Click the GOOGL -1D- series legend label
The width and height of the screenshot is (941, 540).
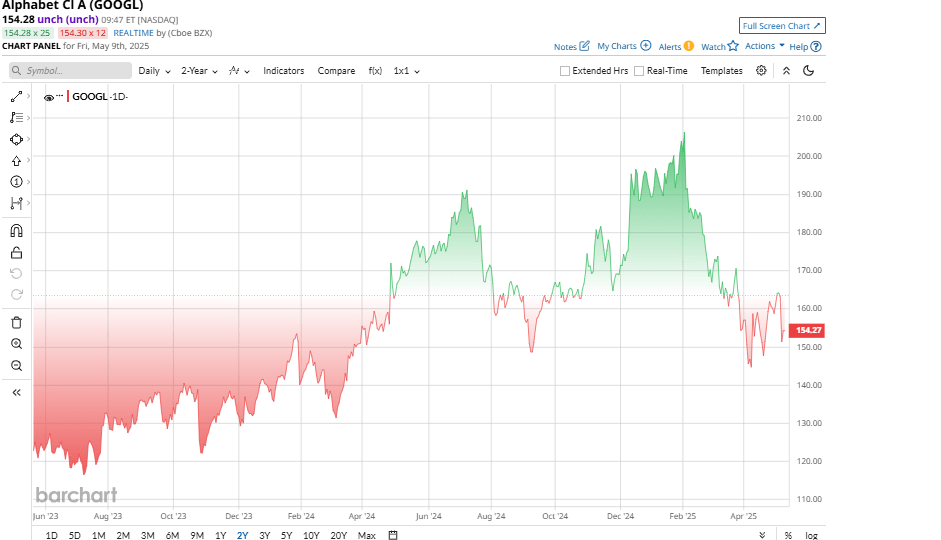[100, 97]
